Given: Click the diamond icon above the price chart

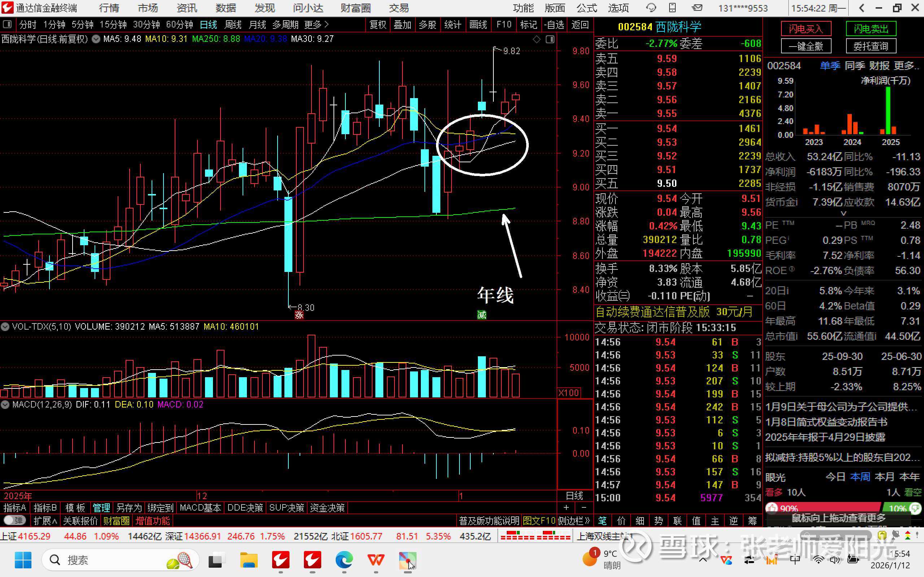Looking at the screenshot, I should click(x=536, y=39).
